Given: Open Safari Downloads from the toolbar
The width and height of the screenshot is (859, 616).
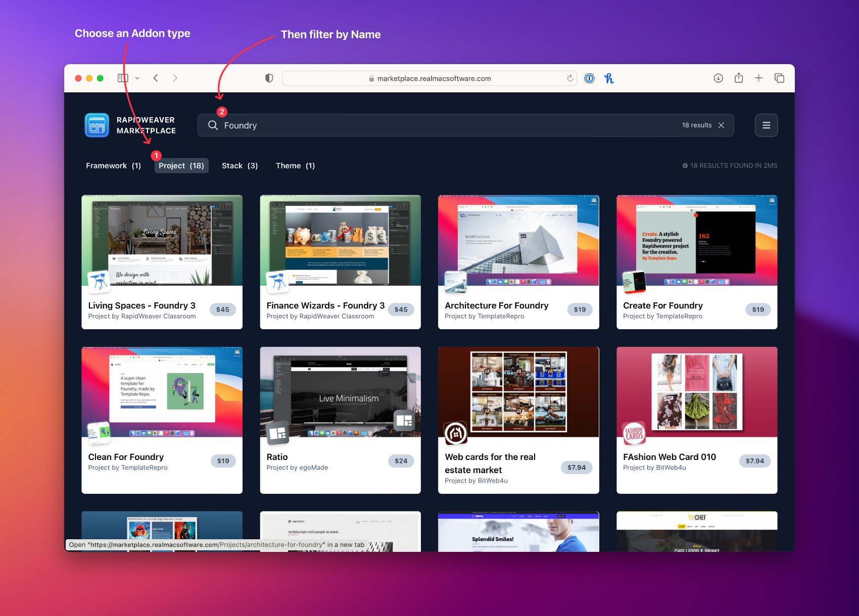Looking at the screenshot, I should point(718,78).
